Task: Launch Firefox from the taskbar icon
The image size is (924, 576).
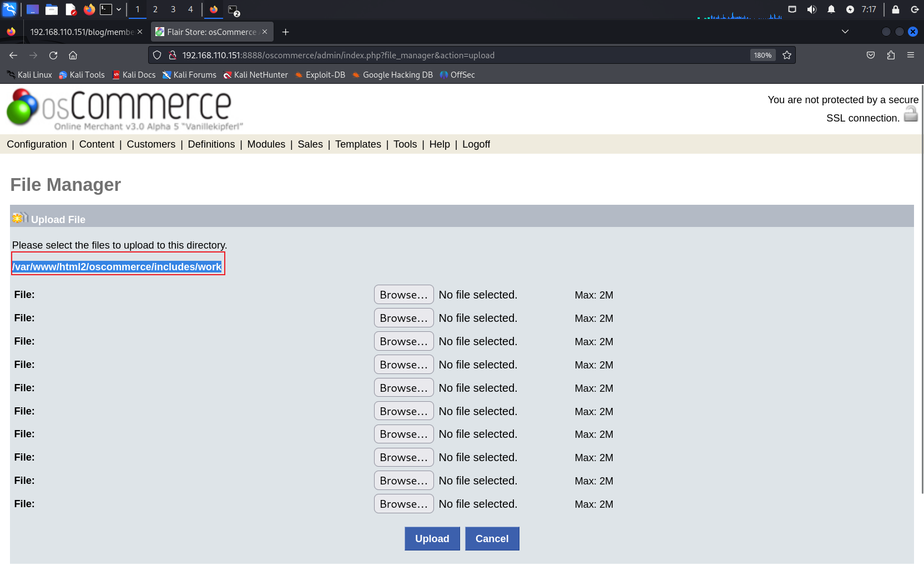Action: (89, 9)
